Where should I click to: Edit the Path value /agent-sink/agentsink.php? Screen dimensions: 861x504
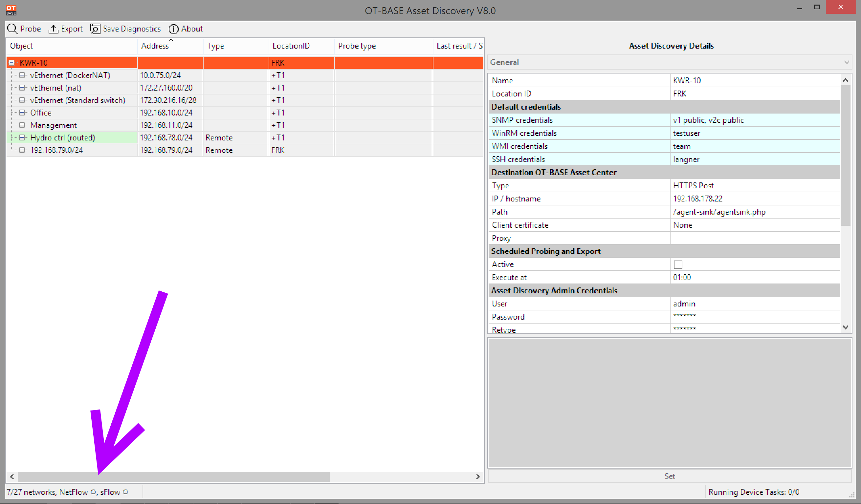pyautogui.click(x=755, y=212)
